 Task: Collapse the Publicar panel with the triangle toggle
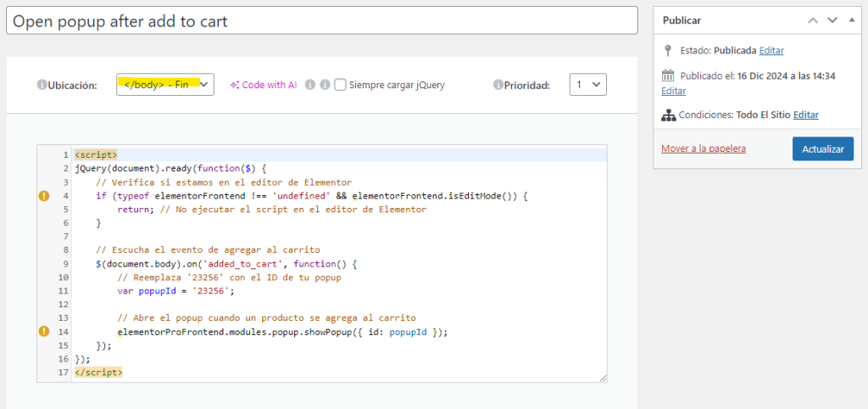(852, 20)
